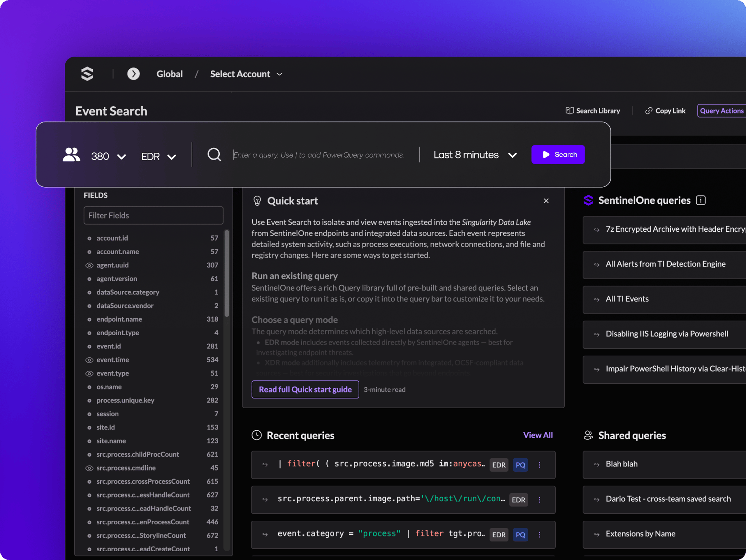The width and height of the screenshot is (746, 560).
Task: Open the Select Account dropdown
Action: click(x=246, y=74)
